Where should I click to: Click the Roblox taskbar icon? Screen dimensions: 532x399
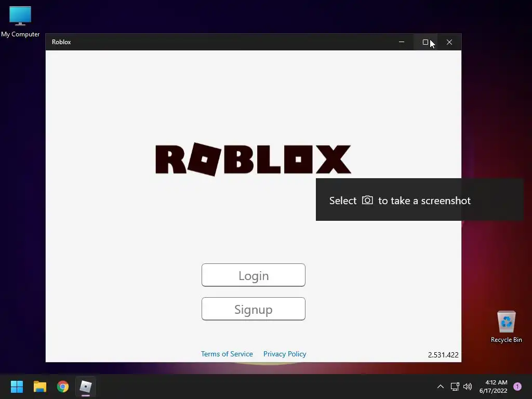pos(86,387)
